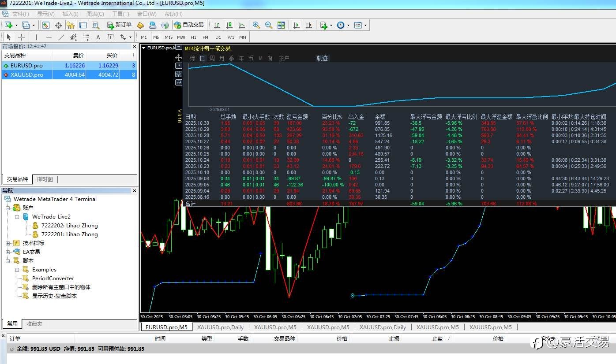Collapse the 账户 accounts tree node
The image size is (616, 364).
point(8,208)
